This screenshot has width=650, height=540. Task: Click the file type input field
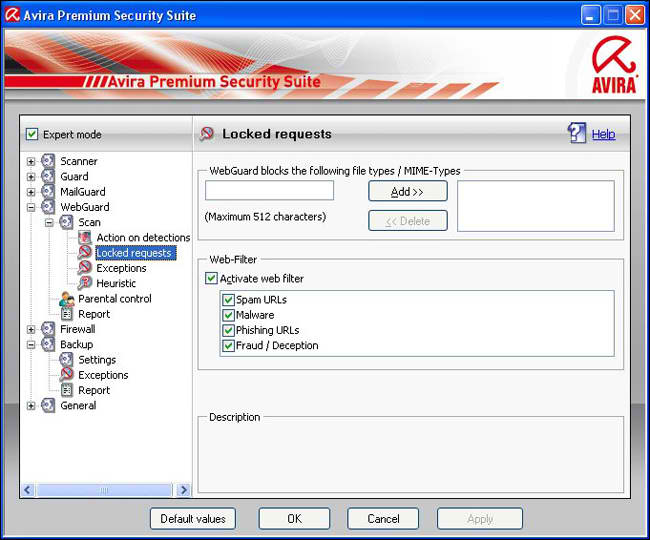(269, 190)
